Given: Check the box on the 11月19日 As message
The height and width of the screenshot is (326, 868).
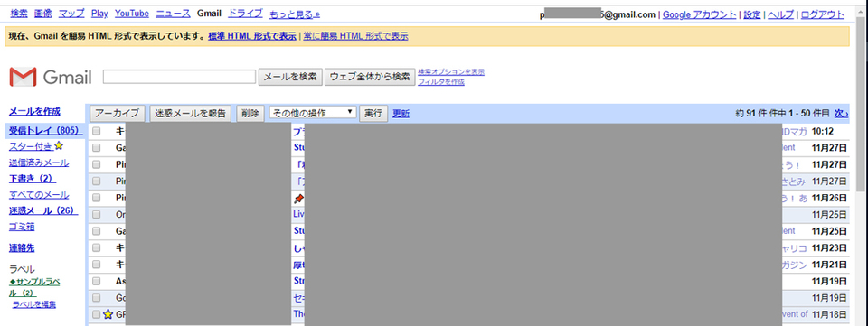Looking at the screenshot, I should point(97,281).
